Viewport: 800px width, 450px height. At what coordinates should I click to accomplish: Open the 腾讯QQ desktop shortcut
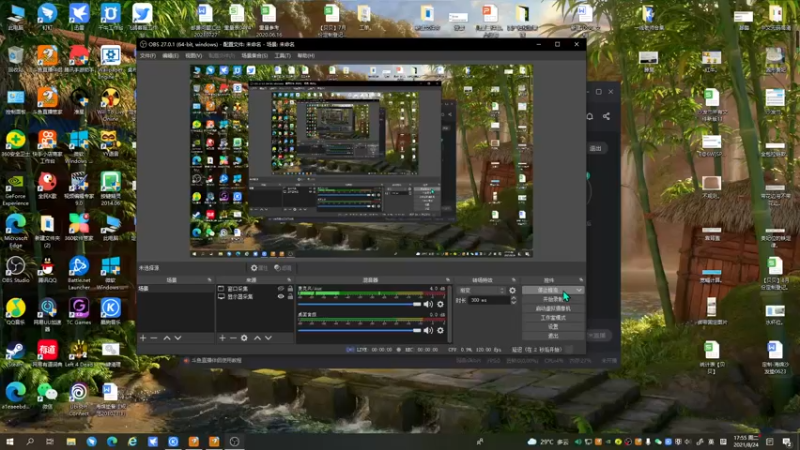click(47, 270)
